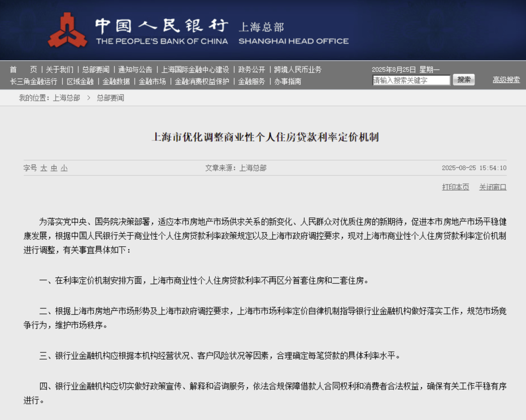
Task: Click THE PEOPLE'S BANK OF CHINA text
Action: [x=162, y=41]
